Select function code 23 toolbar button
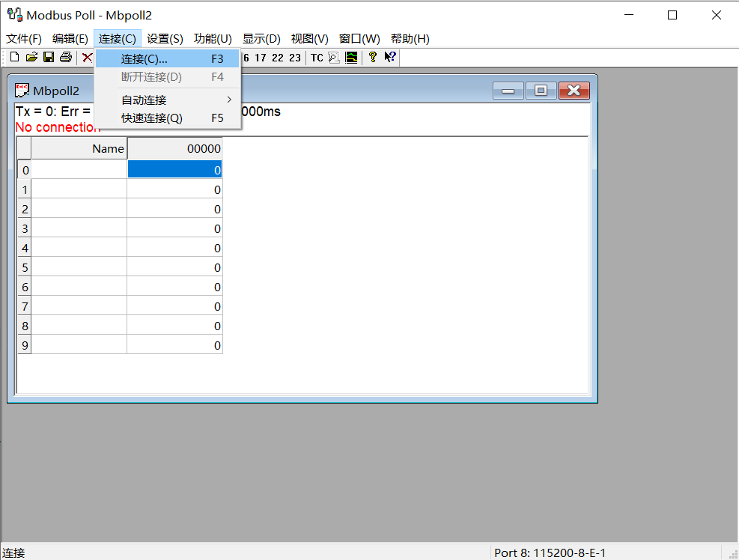The width and height of the screenshot is (739, 560). tap(294, 57)
